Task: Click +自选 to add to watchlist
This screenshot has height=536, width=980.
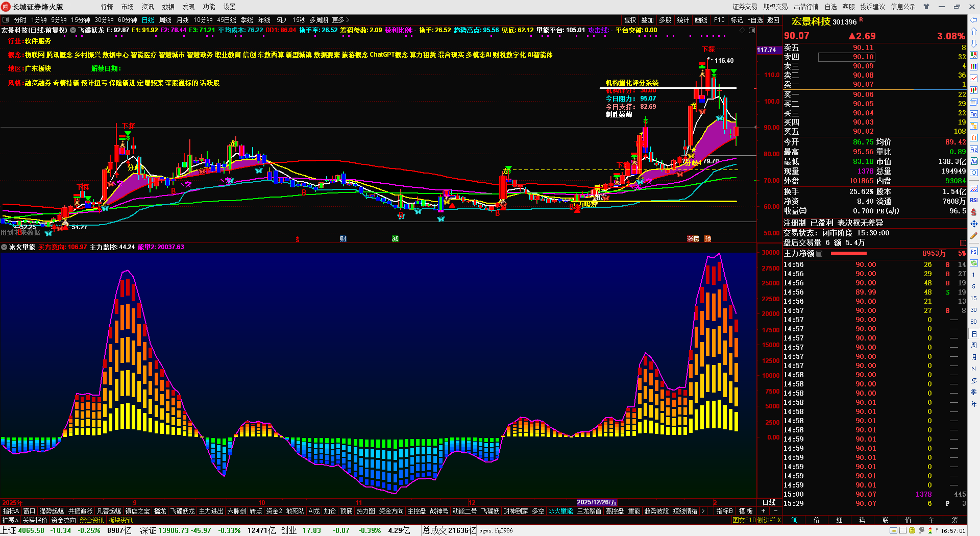Action: tap(755, 20)
